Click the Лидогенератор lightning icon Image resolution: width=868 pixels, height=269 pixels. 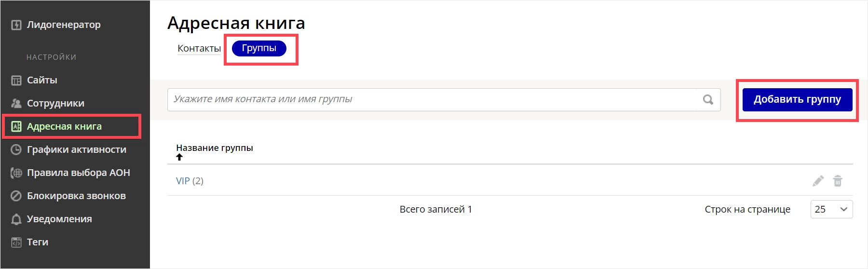coord(16,25)
